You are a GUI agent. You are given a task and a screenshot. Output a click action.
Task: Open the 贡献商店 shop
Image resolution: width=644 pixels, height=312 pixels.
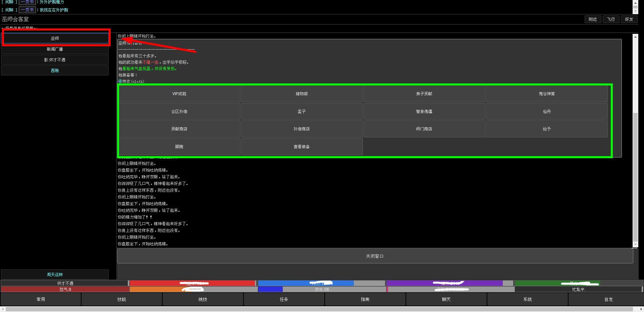point(179,129)
